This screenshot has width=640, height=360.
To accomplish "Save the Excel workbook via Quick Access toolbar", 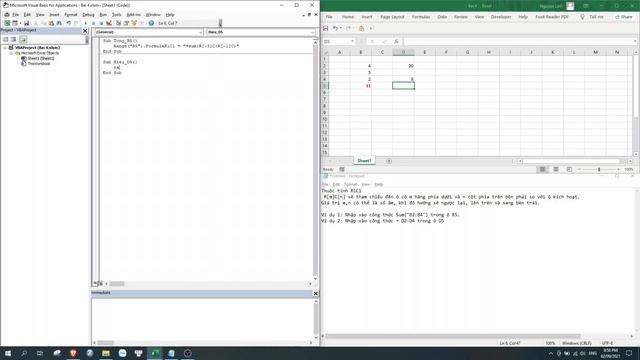I will click(326, 29).
